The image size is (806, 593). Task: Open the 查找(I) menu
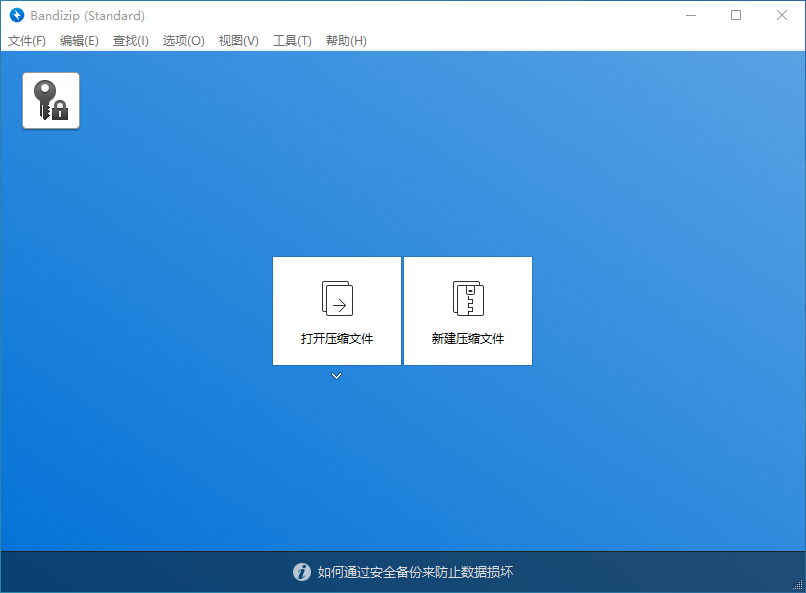coord(130,40)
